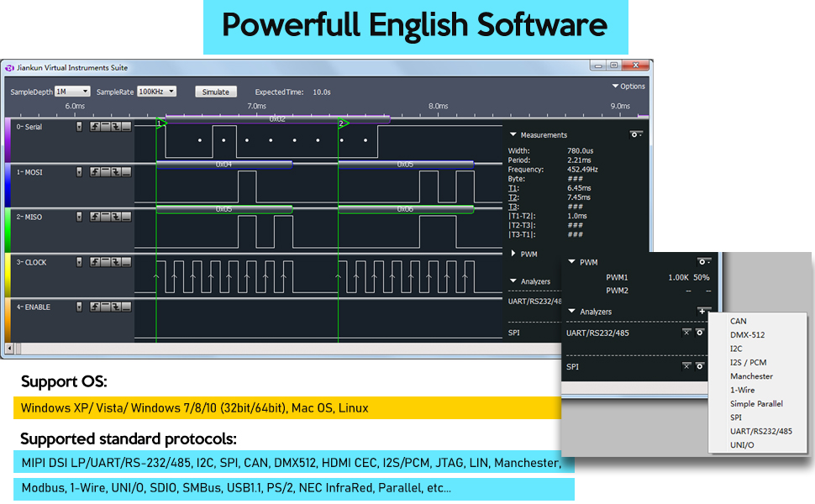Click the rising-edge trigger icon on Serial channel
The width and height of the screenshot is (815, 504).
(x=95, y=128)
